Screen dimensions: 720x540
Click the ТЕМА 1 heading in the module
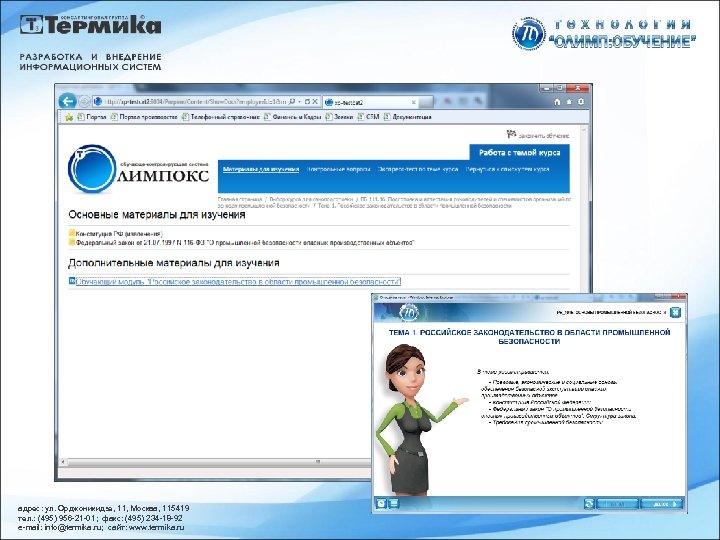coord(529,337)
